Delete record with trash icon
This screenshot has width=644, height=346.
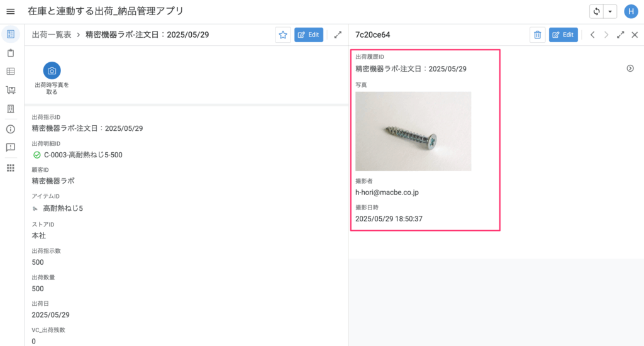click(537, 35)
